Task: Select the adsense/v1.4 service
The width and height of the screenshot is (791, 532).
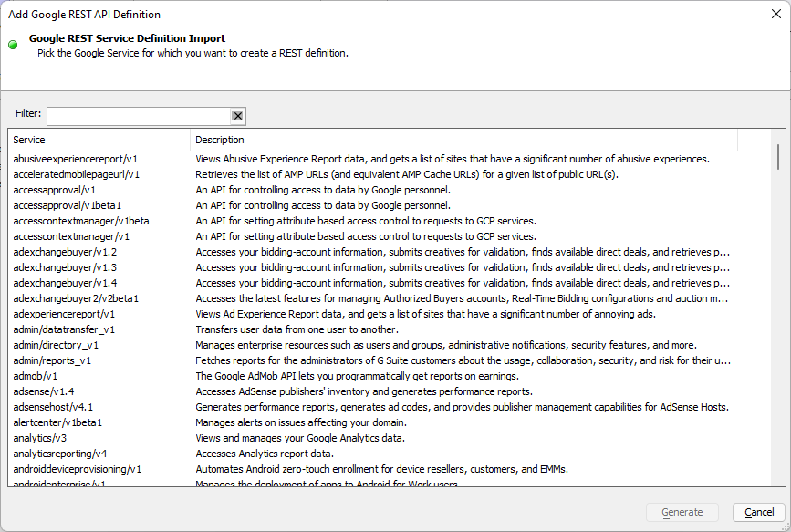Action: 44,391
